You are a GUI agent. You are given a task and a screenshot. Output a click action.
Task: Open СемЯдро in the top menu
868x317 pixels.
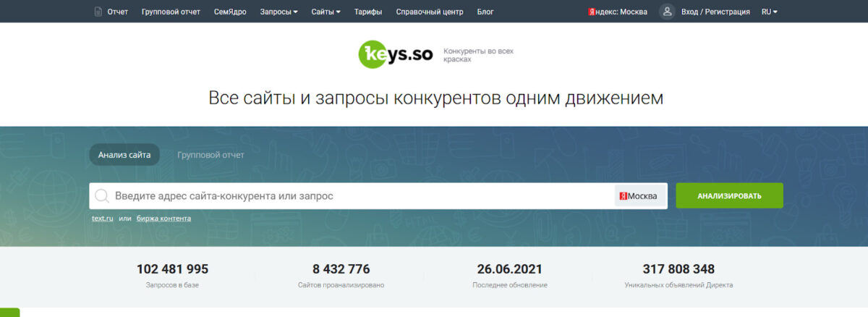[x=230, y=12]
